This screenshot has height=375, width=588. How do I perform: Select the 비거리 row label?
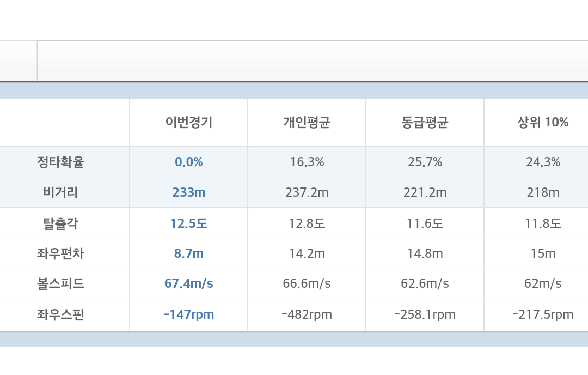[60, 192]
